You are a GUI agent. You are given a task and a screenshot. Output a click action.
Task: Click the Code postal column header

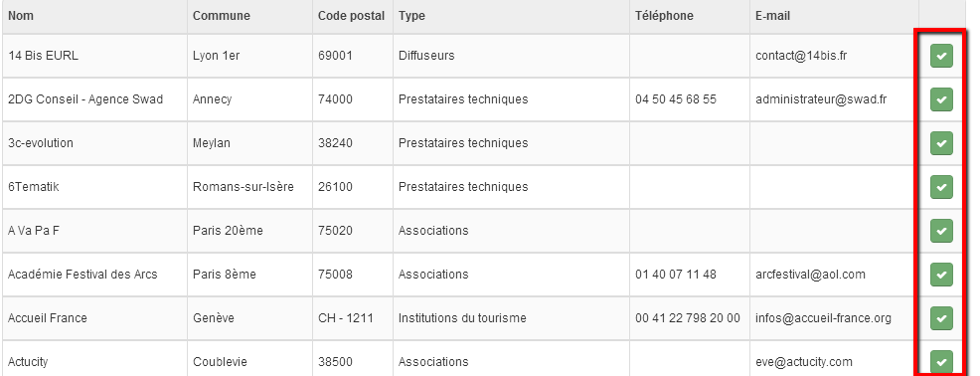[x=351, y=16]
